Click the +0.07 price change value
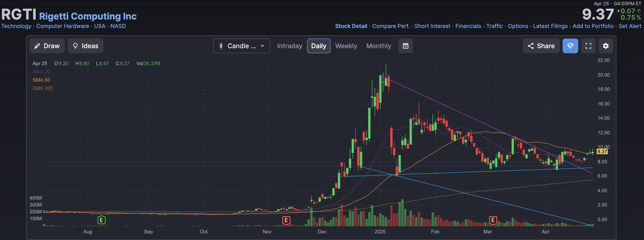This screenshot has height=240, width=644. [x=626, y=11]
